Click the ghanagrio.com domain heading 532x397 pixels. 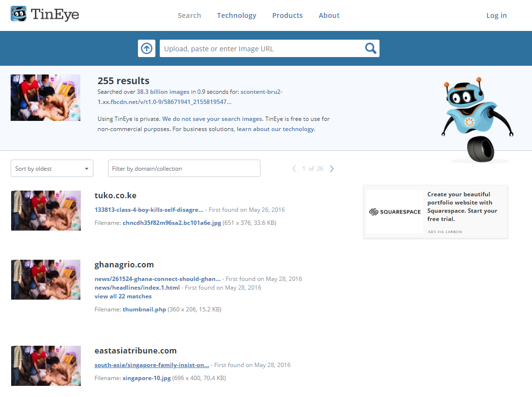[124, 265]
